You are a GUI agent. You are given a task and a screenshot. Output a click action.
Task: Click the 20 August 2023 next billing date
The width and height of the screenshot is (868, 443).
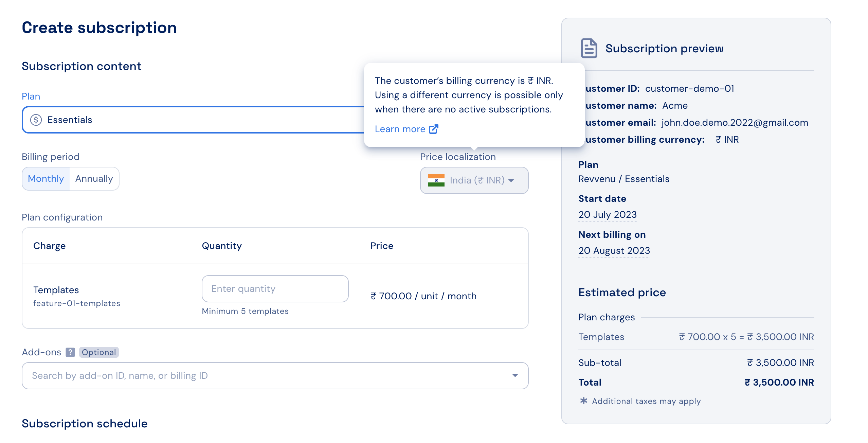(614, 251)
